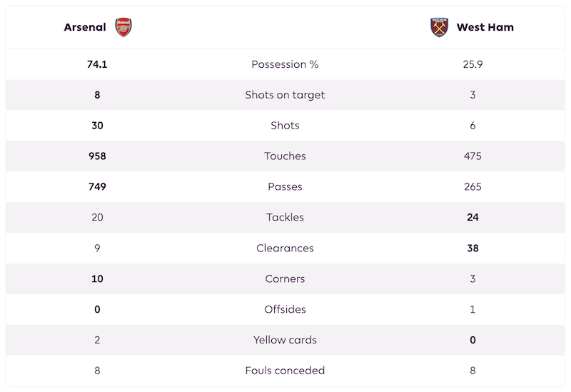Click Arsenal's 749 passes value
This screenshot has width=571, height=392.
97,187
